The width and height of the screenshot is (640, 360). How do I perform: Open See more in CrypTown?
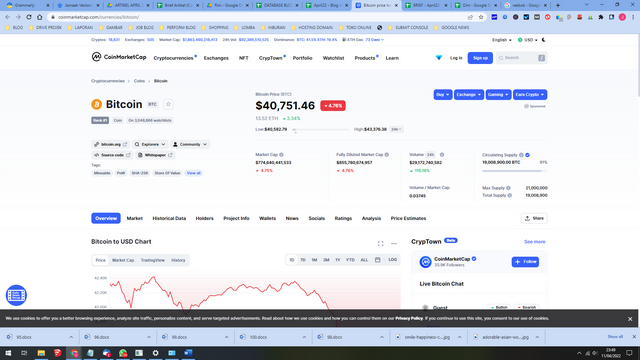coord(534,242)
